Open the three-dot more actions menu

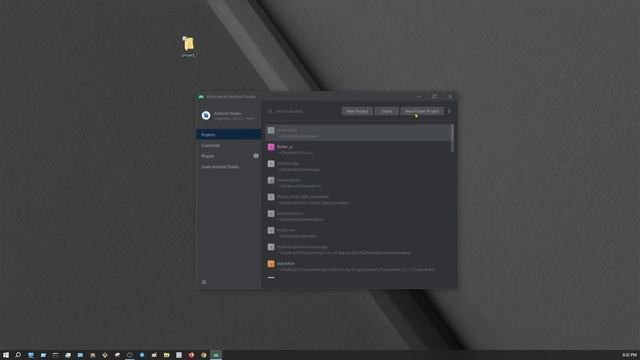click(449, 111)
